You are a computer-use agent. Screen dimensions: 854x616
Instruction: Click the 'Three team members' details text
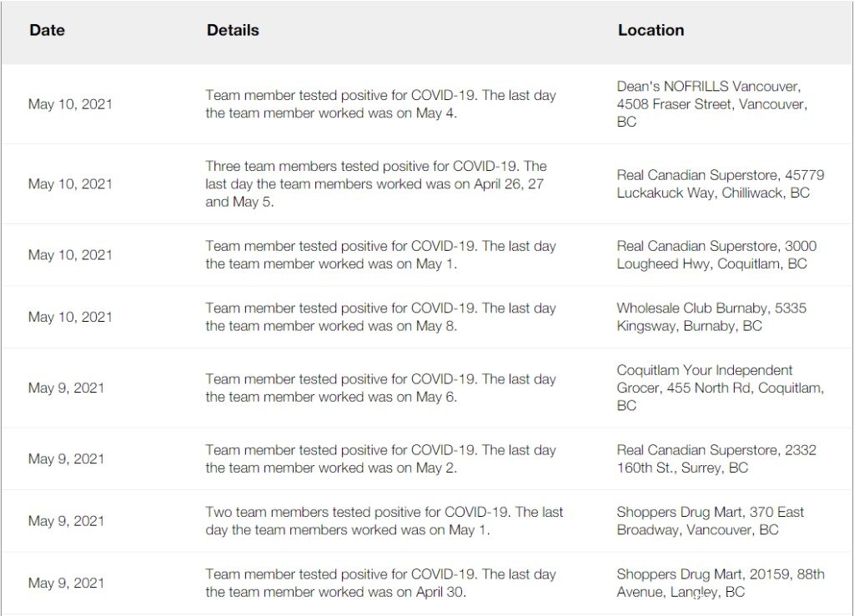[376, 184]
